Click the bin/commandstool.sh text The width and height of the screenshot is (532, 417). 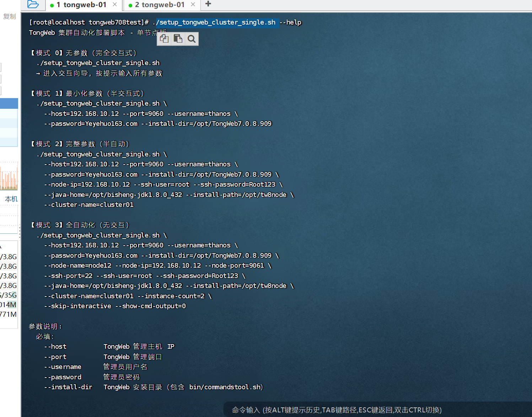point(225,387)
